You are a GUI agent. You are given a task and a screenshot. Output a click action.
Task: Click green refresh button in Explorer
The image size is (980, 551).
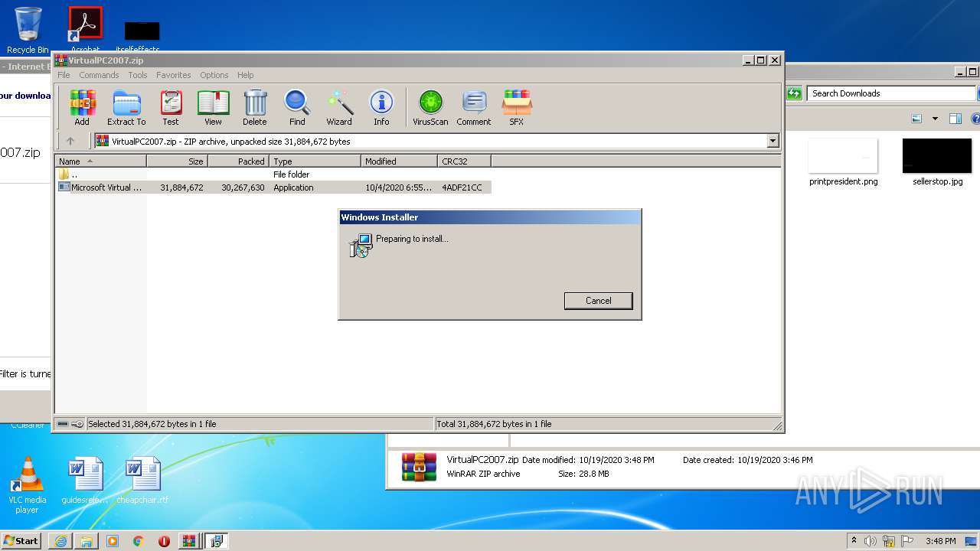[794, 93]
